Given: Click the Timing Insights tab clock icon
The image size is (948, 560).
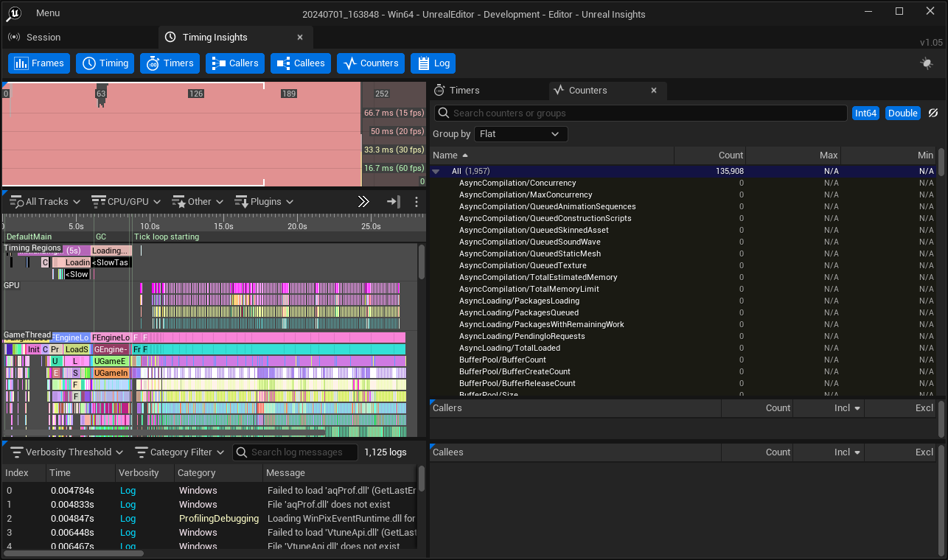Looking at the screenshot, I should click(x=170, y=37).
